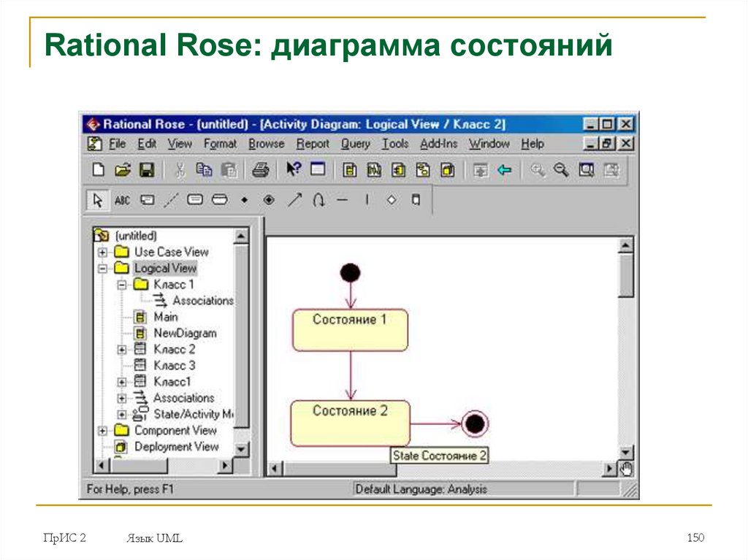The width and height of the screenshot is (748, 560).
Task: Open the Report menu
Action: point(313,144)
